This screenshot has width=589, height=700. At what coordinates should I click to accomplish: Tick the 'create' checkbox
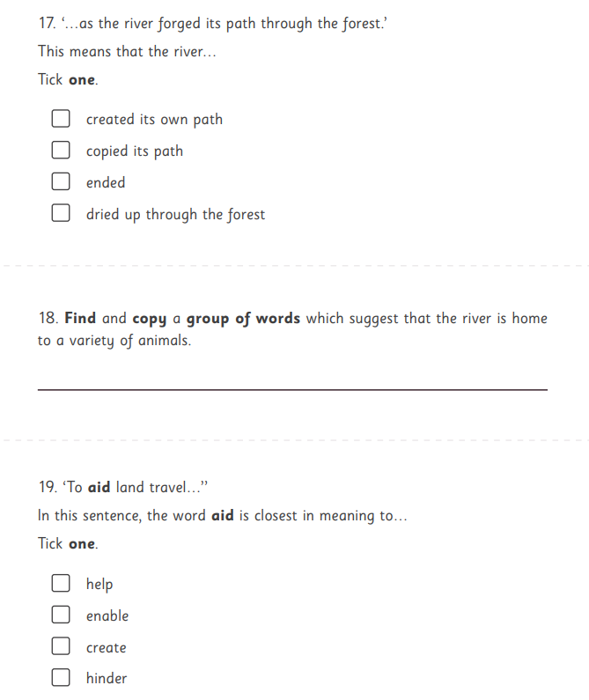61,645
